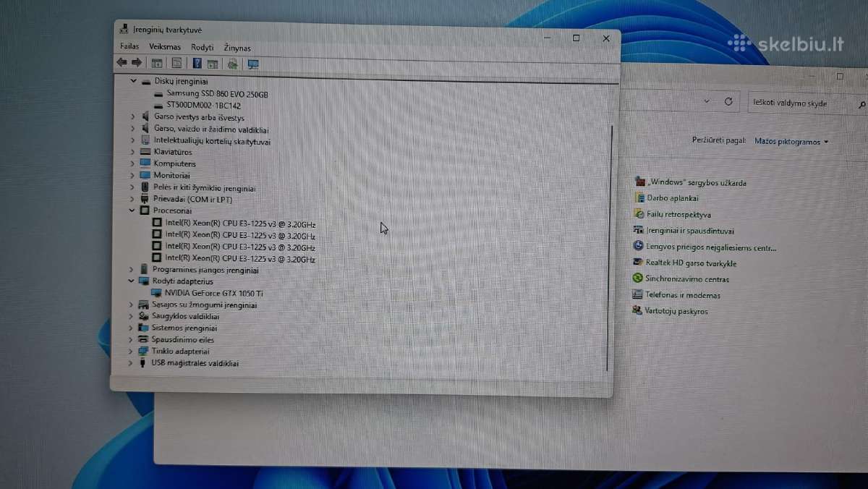Expand Garso, vaizdo ir žaidimo valdikliai
This screenshot has height=489, width=868.
(132, 129)
